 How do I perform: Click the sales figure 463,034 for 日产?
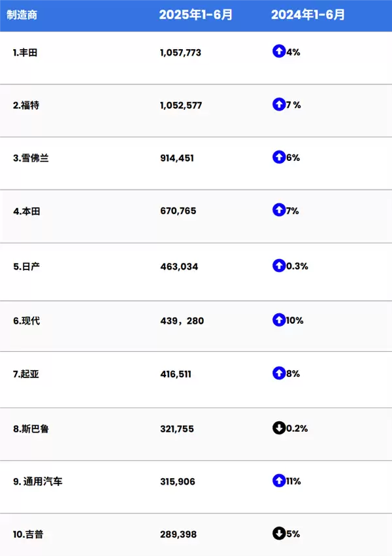178,267
